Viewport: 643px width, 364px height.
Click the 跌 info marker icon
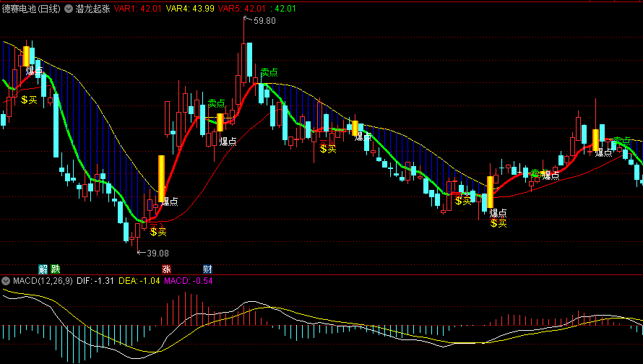[x=56, y=269]
